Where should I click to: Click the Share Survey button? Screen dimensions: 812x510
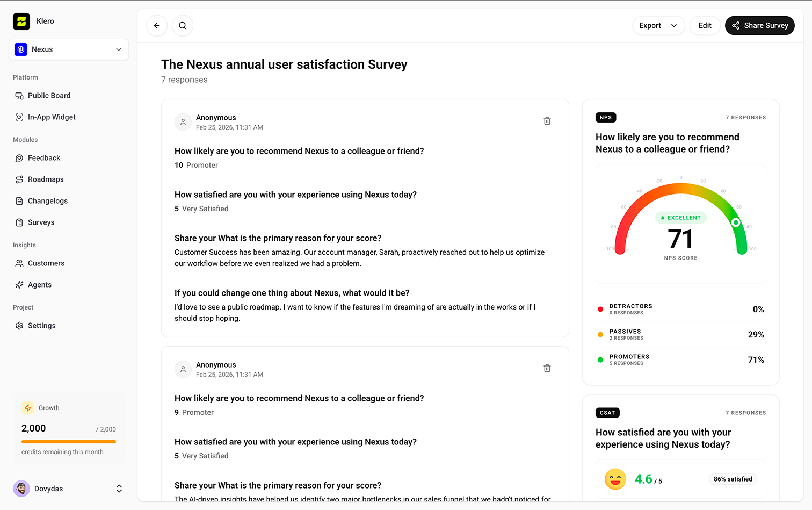coord(759,25)
